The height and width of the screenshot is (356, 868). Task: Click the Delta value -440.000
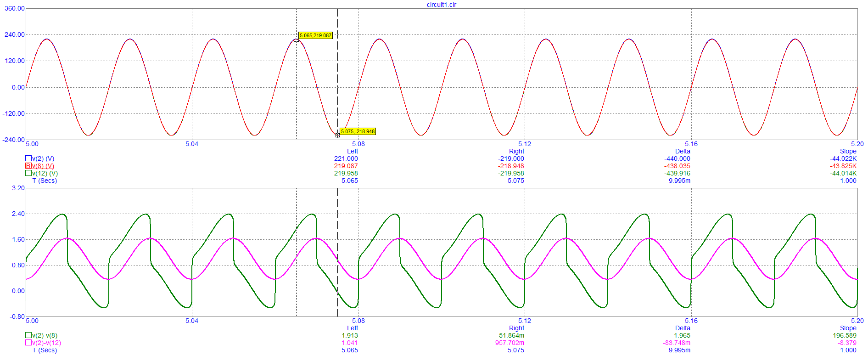[678, 158]
